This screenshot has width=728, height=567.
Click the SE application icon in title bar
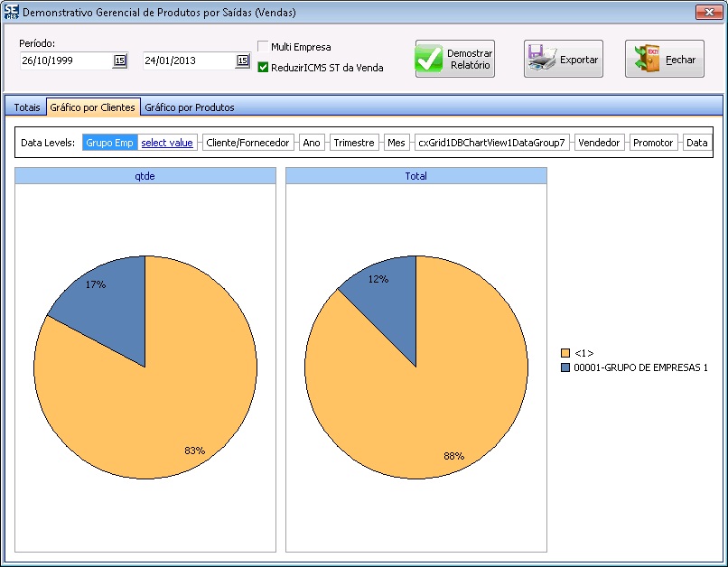(x=12, y=13)
